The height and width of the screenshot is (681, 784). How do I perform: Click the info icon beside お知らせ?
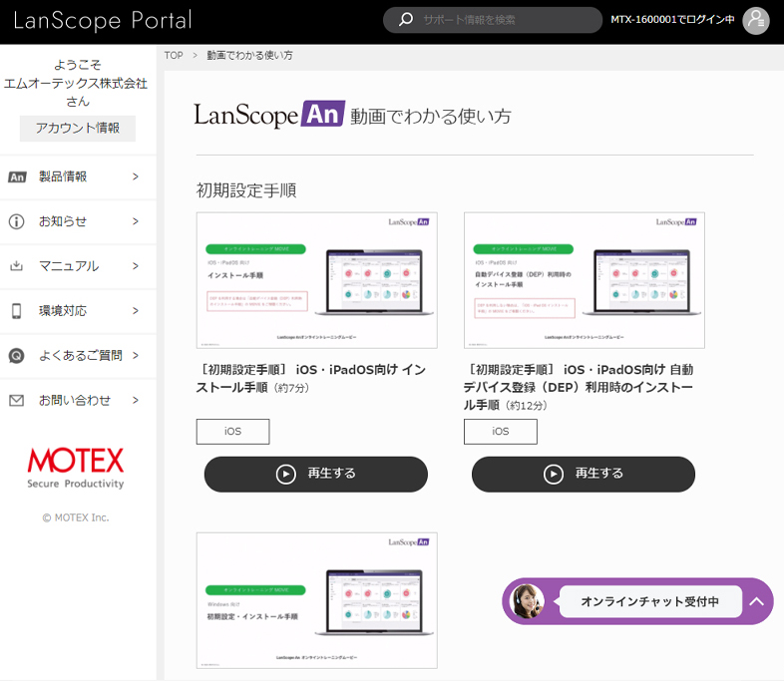click(x=17, y=221)
